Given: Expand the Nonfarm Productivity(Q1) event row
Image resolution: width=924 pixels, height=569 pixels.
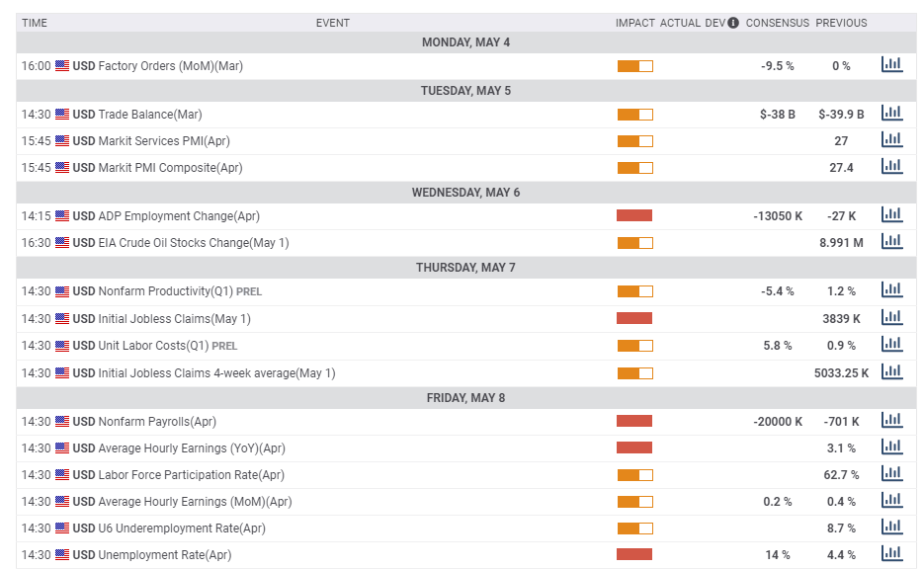Looking at the screenshot, I should click(x=155, y=291).
